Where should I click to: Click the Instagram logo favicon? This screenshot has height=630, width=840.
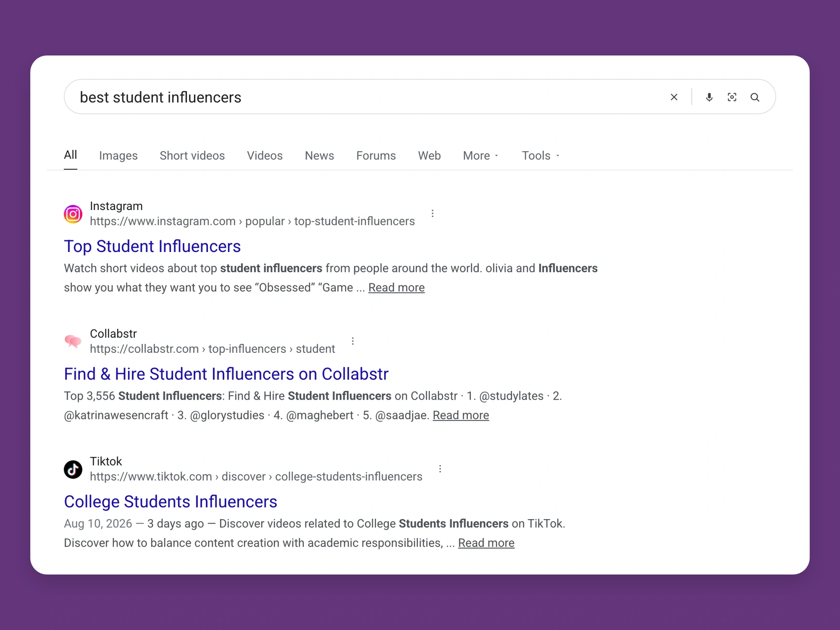pyautogui.click(x=73, y=214)
